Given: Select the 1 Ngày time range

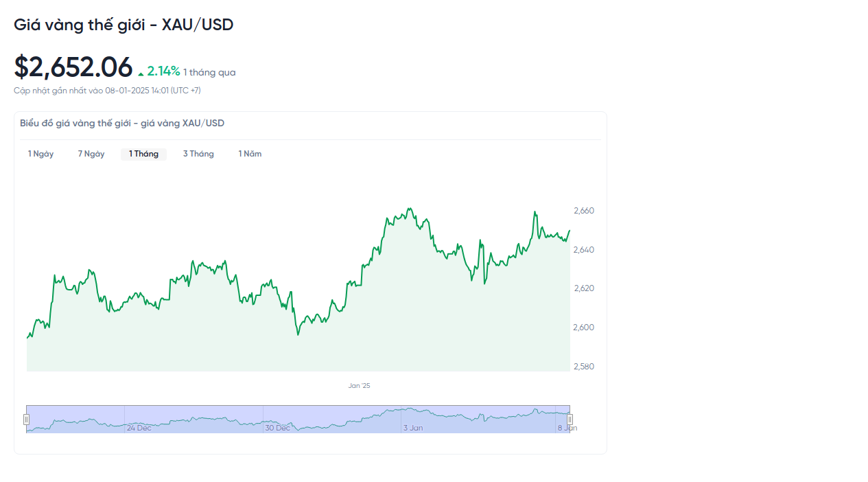Looking at the screenshot, I should tap(40, 154).
